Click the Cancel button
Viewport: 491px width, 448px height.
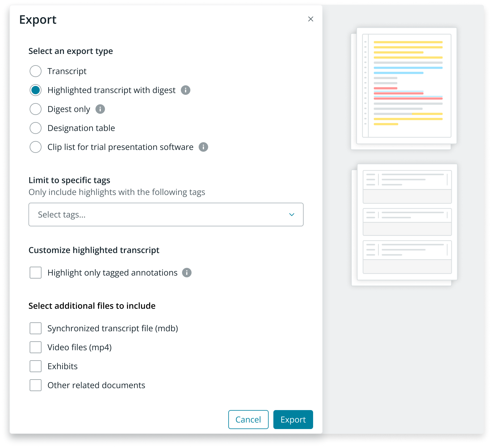click(x=248, y=420)
